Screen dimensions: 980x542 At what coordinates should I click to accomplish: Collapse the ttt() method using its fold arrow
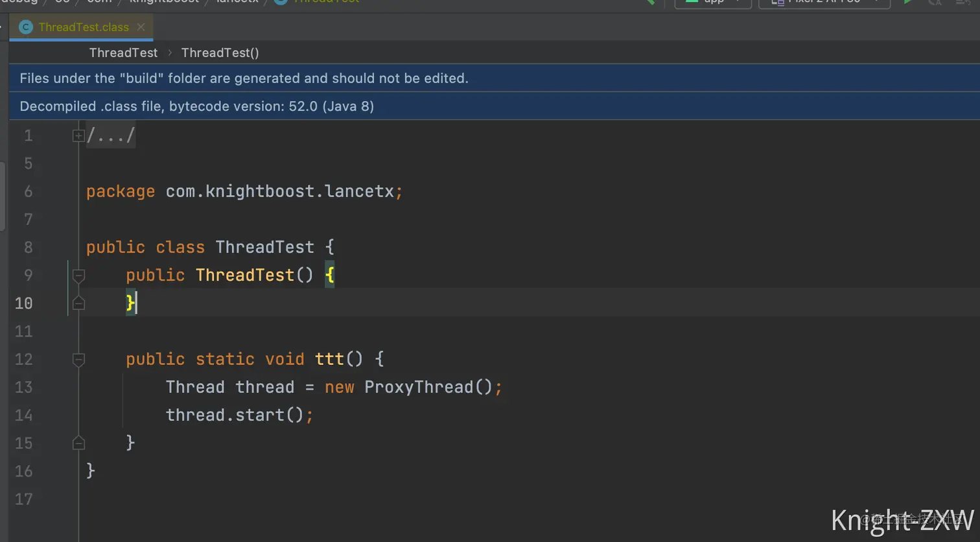point(78,359)
